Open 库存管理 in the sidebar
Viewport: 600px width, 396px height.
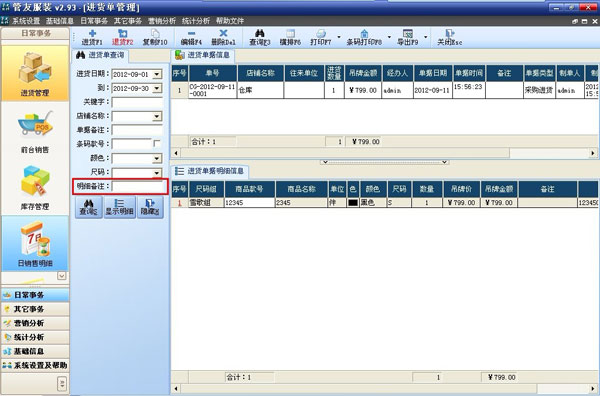[35, 188]
